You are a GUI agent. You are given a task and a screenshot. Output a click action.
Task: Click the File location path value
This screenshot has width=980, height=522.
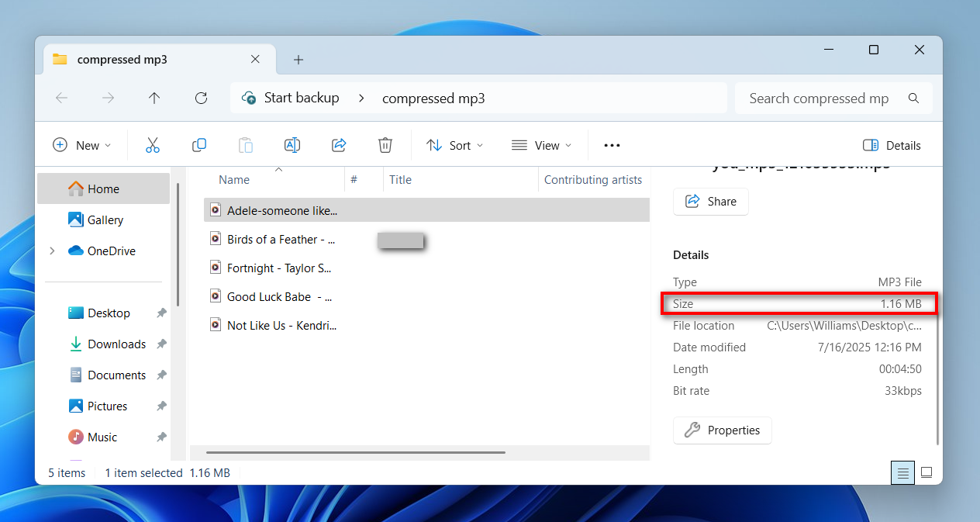pyautogui.click(x=844, y=326)
